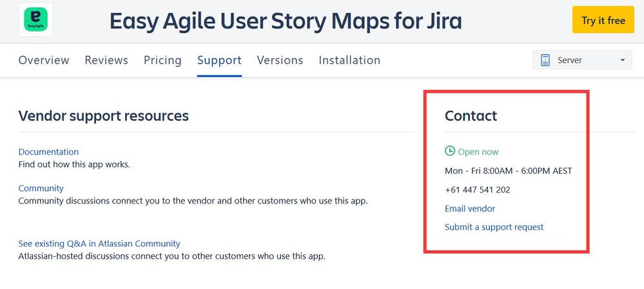This screenshot has width=644, height=289.
Task: Go to the Pricing tab
Action: tap(162, 61)
